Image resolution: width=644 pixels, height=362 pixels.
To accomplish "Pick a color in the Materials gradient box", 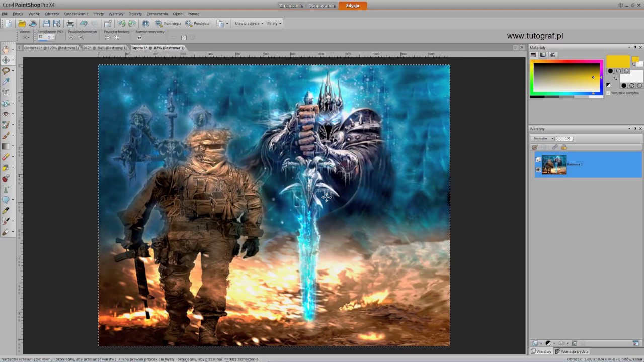I will tap(566, 77).
